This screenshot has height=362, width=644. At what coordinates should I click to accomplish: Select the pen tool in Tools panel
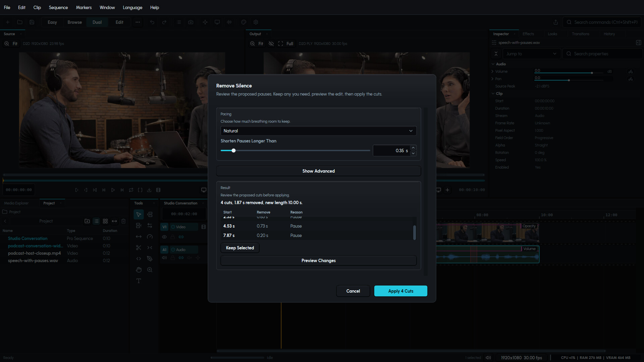click(x=150, y=259)
